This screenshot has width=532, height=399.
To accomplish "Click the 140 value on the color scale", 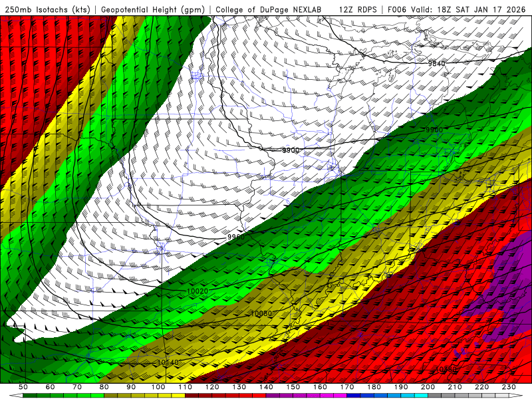I will tap(266, 387).
